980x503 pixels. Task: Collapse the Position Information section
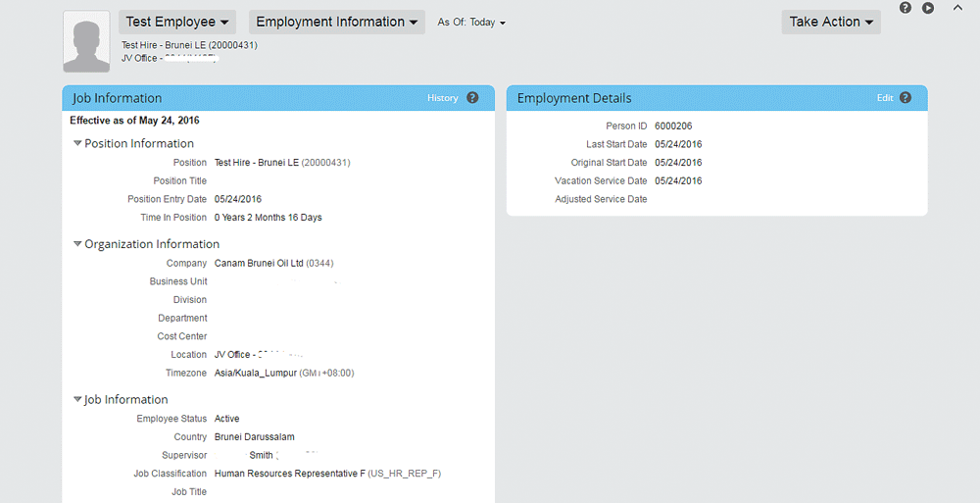77,144
